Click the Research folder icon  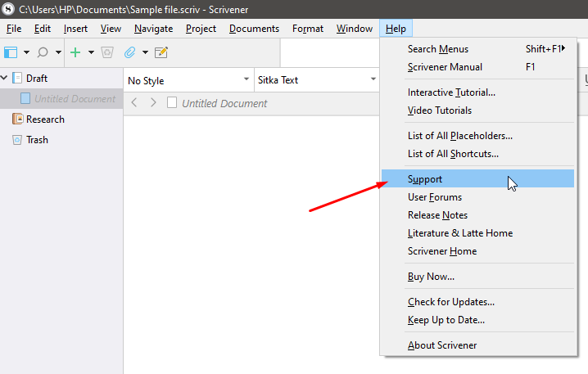17,119
